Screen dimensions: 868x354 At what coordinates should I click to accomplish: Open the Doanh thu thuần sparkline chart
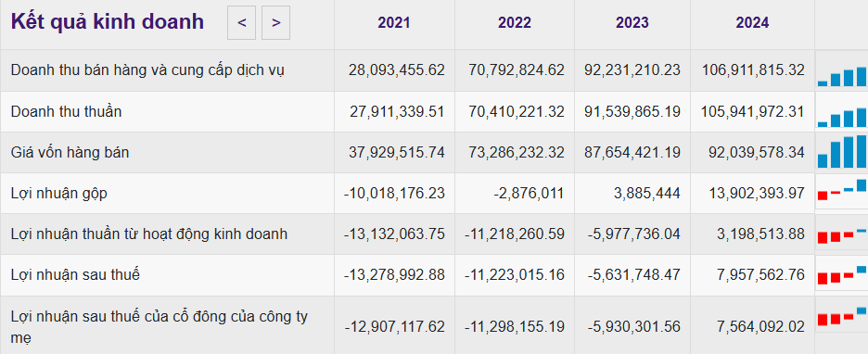(842, 112)
